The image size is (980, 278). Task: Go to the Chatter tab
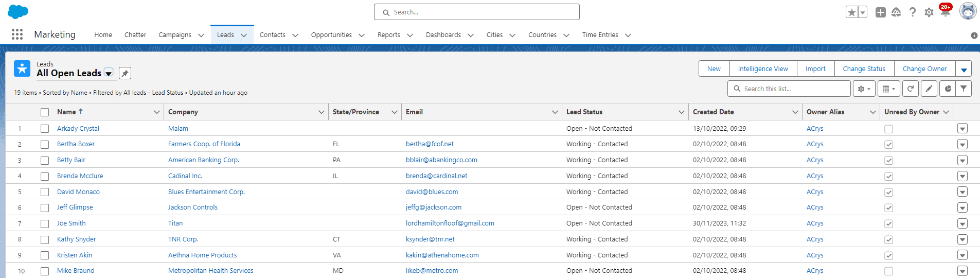point(135,35)
